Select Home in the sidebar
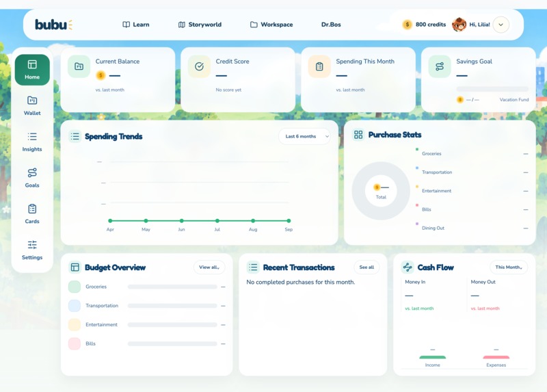547x392 pixels. pos(32,70)
